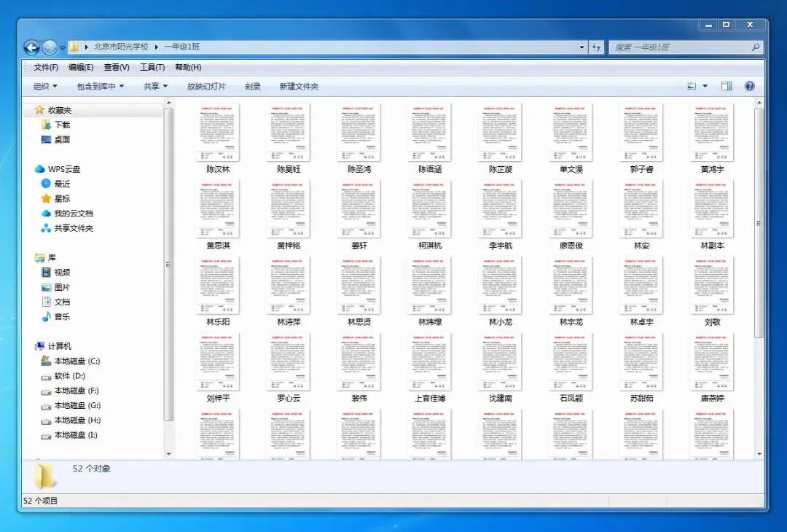This screenshot has height=532, width=787.
Task: Click the 新建文件夹 button
Action: [x=299, y=86]
